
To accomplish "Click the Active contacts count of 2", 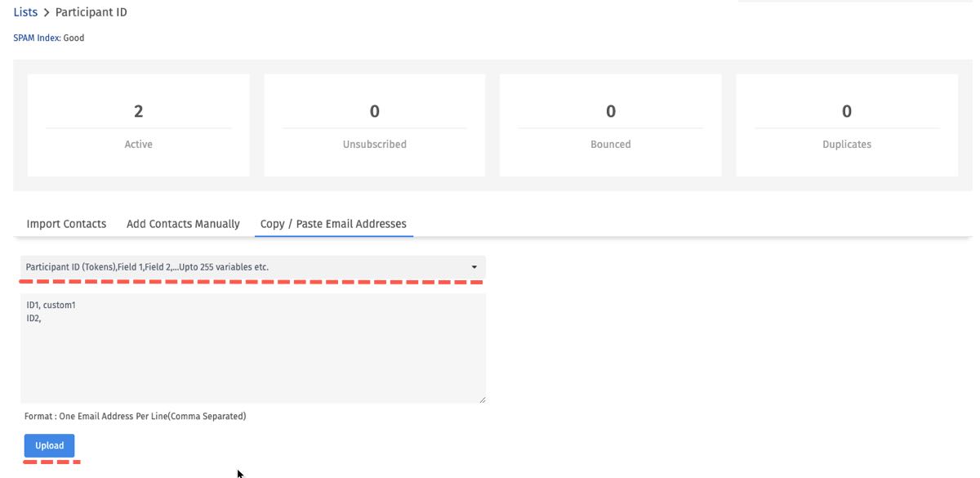I will pyautogui.click(x=138, y=111).
